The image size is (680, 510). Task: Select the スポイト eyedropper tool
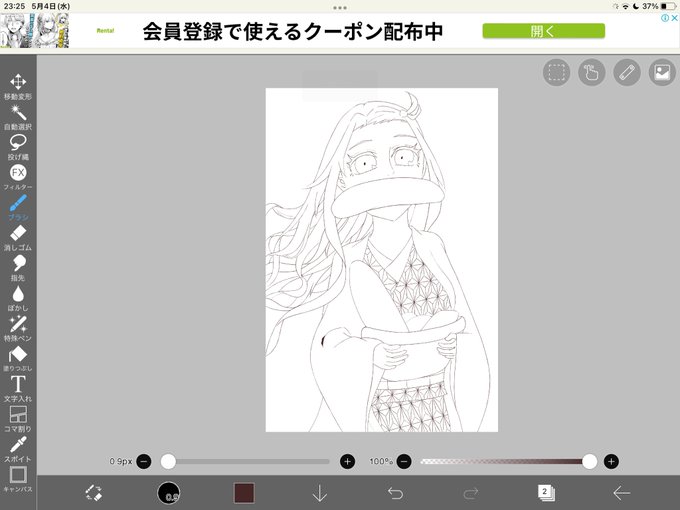[x=18, y=450]
